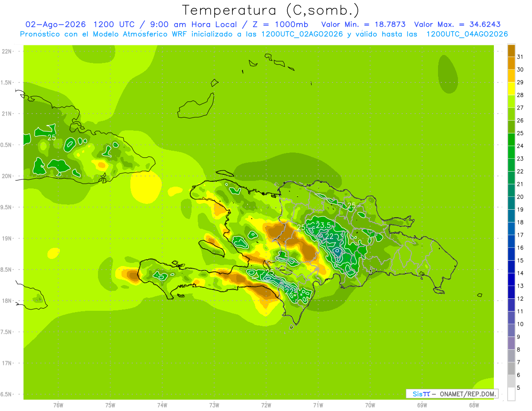Viewport: 532px width, 411px height.
Task: Click the colorbar label "5"
Action: [x=519, y=388]
